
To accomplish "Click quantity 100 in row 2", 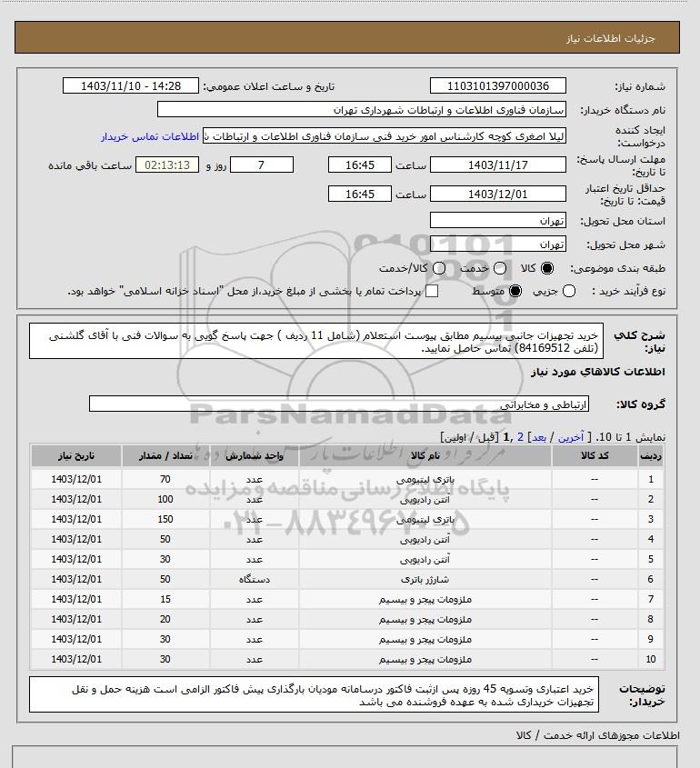I will point(165,500).
